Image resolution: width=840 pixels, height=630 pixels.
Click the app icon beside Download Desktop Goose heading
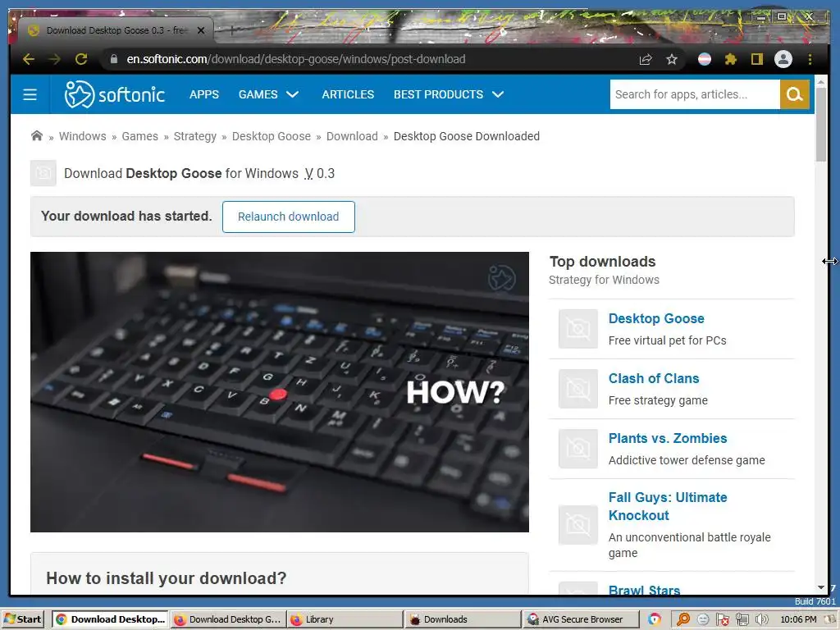pos(43,173)
